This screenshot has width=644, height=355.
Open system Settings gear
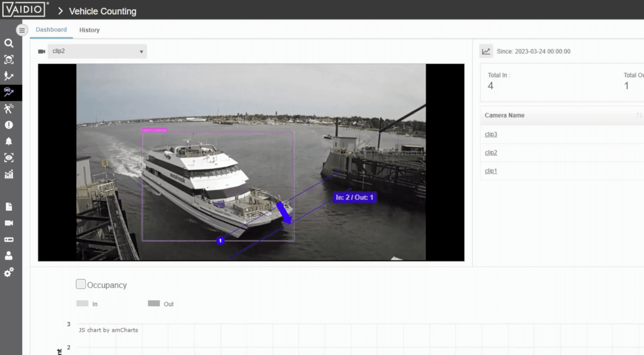8,272
